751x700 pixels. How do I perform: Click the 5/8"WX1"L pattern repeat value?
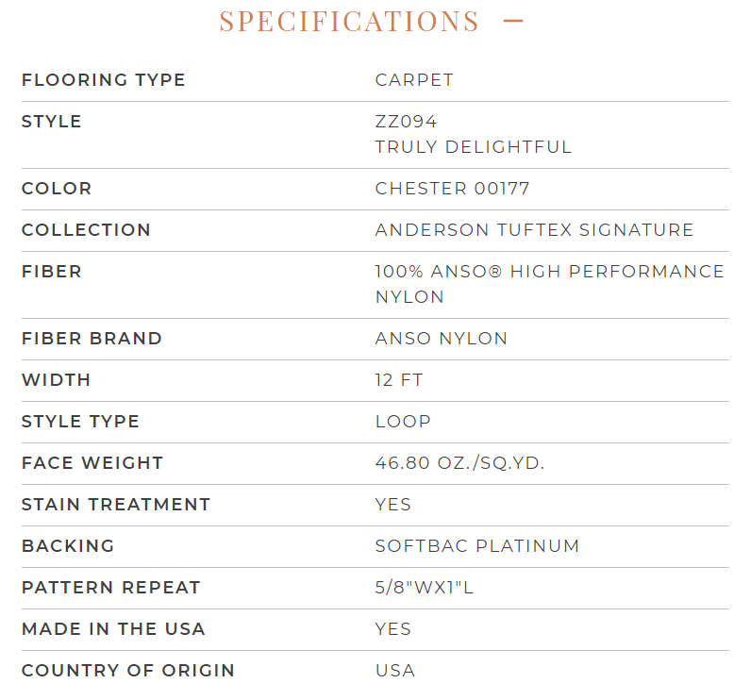[425, 588]
